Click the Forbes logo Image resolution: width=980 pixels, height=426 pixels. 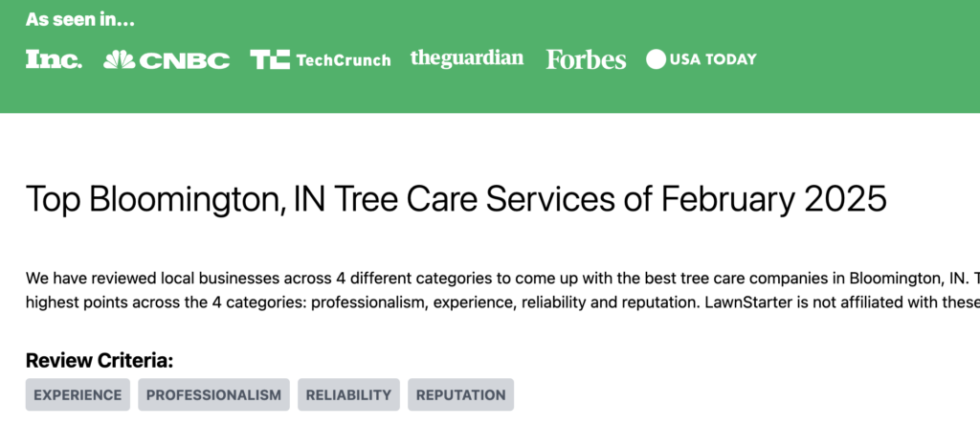pos(586,59)
